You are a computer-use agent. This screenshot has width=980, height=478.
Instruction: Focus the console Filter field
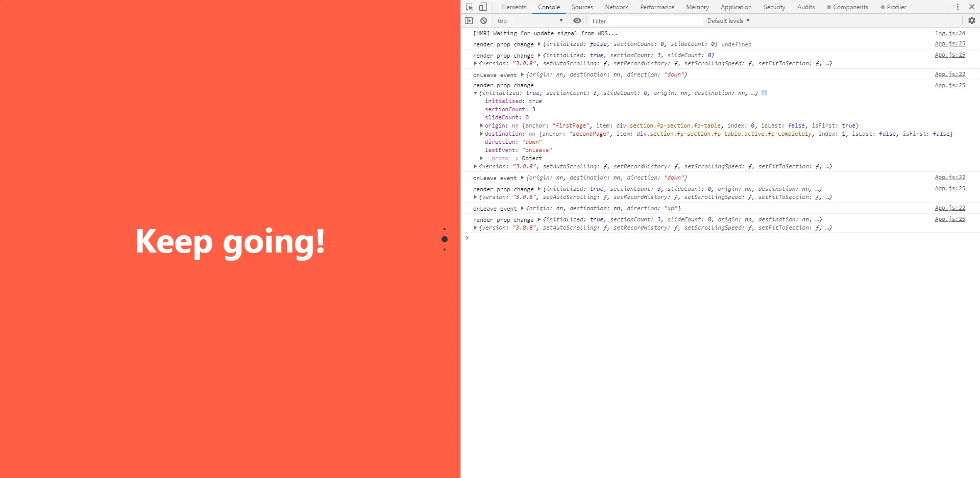click(x=646, y=21)
